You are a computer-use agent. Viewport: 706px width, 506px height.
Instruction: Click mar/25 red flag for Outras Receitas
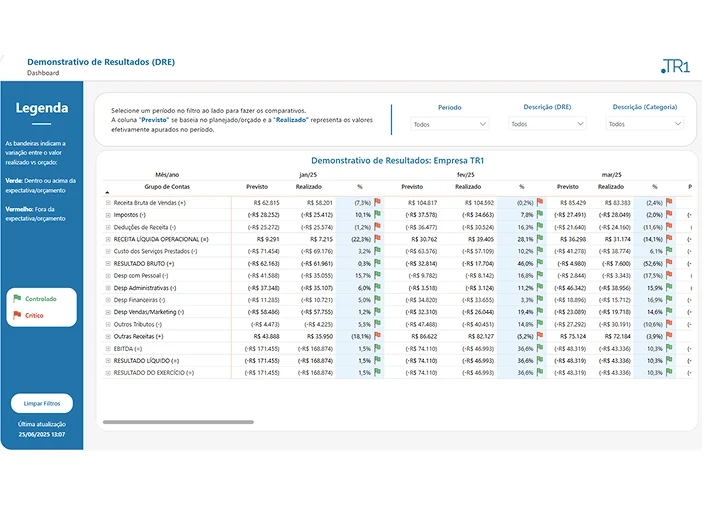(x=670, y=336)
